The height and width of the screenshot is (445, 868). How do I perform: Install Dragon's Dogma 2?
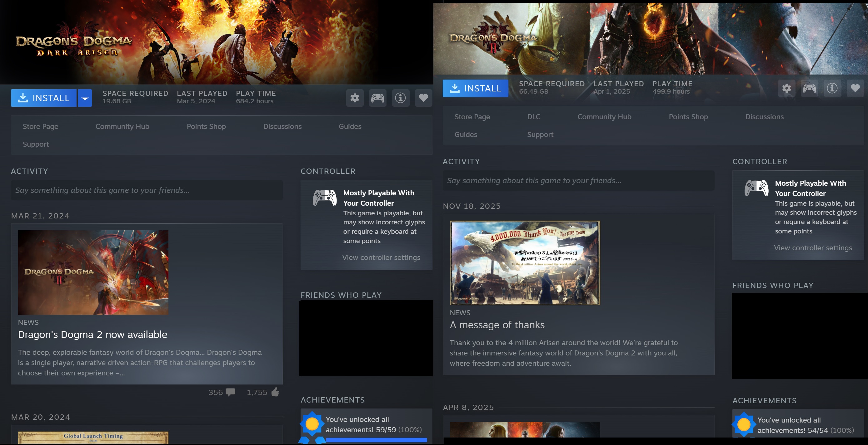[x=475, y=89]
